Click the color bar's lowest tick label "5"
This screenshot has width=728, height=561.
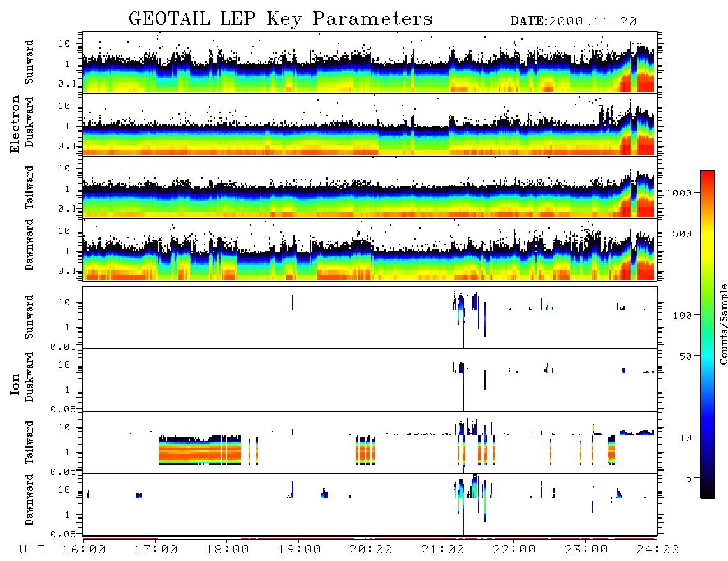[690, 479]
